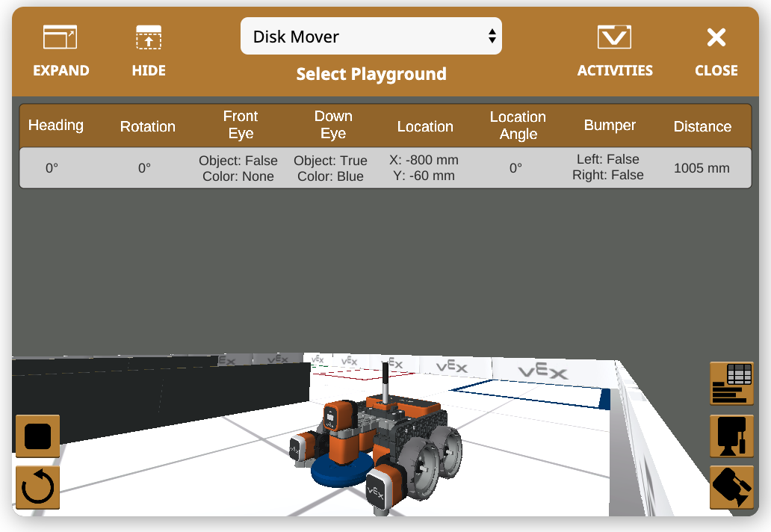Click the Heading column header
Screen dimensions: 771x532
[55, 126]
